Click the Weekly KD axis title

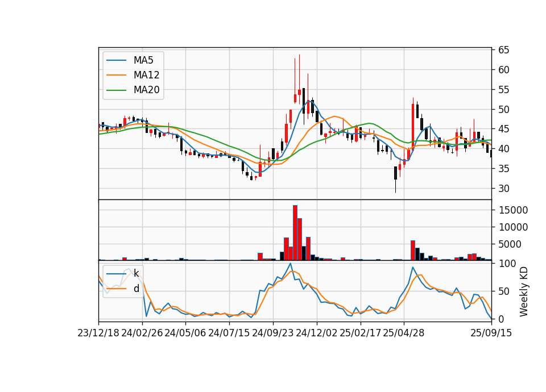524,291
